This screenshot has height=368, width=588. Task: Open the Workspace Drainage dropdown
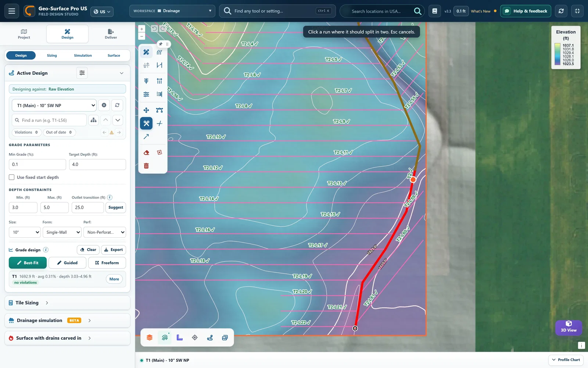tap(172, 11)
